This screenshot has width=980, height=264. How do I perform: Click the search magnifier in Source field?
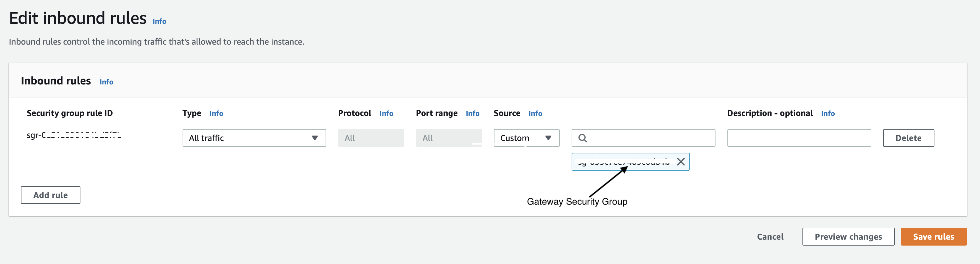coord(582,138)
